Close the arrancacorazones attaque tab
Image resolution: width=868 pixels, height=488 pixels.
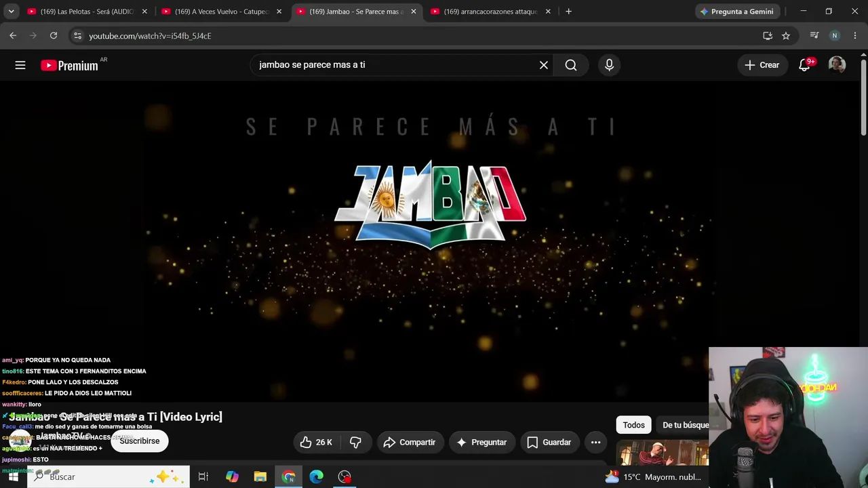tap(548, 12)
